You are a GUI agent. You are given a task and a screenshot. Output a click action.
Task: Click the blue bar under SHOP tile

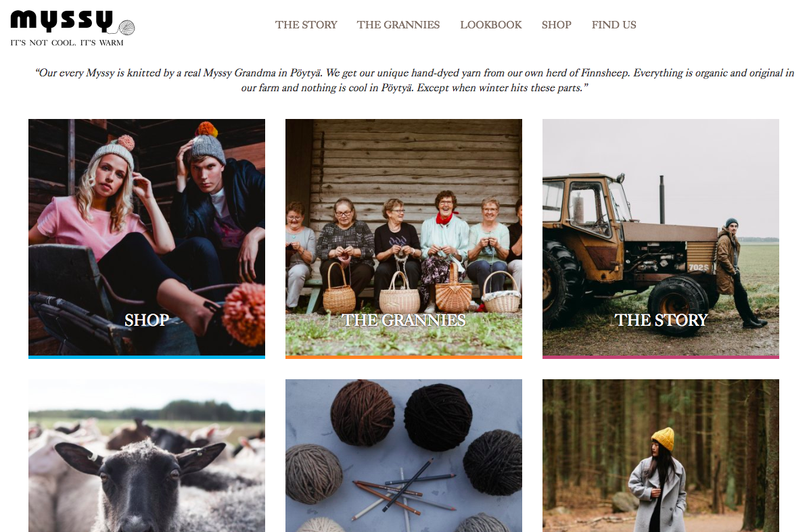[x=147, y=357]
